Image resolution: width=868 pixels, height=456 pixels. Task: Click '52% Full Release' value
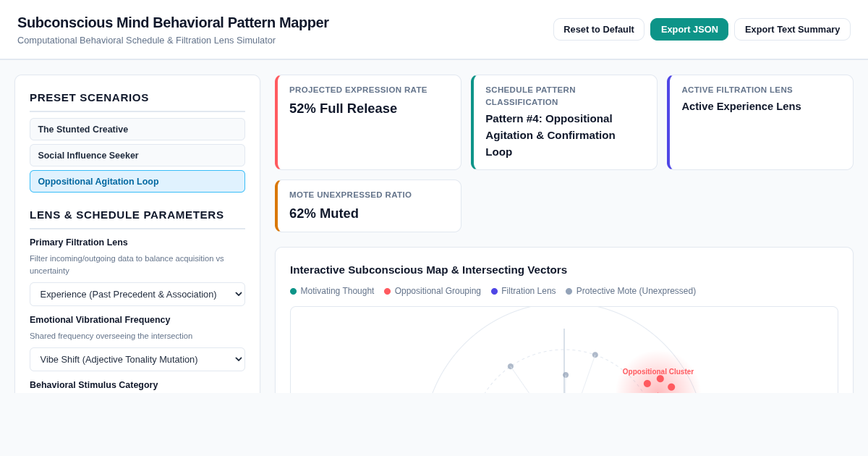point(343,109)
